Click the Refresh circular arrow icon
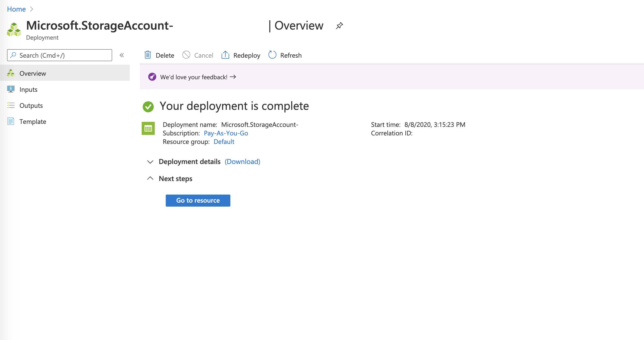 [x=272, y=55]
